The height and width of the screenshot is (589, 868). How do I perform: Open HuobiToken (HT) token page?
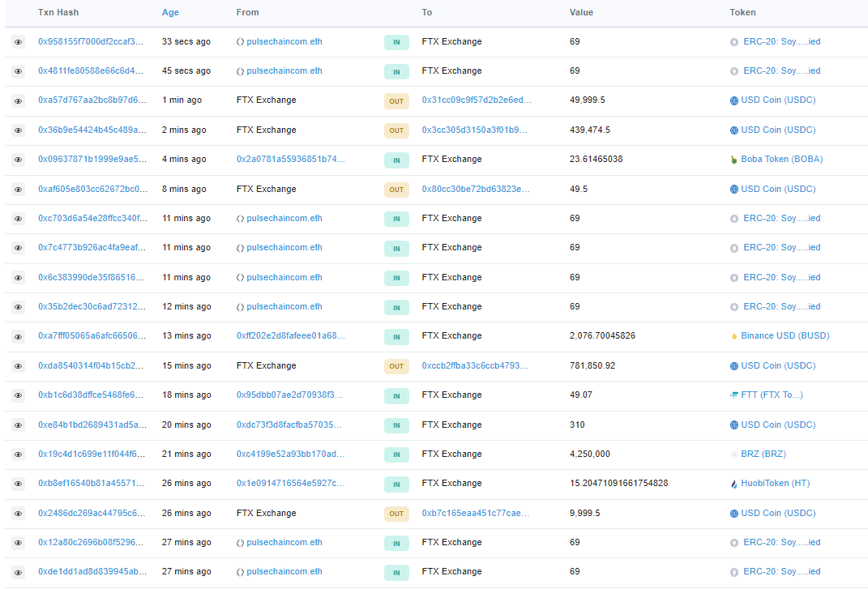(x=775, y=483)
